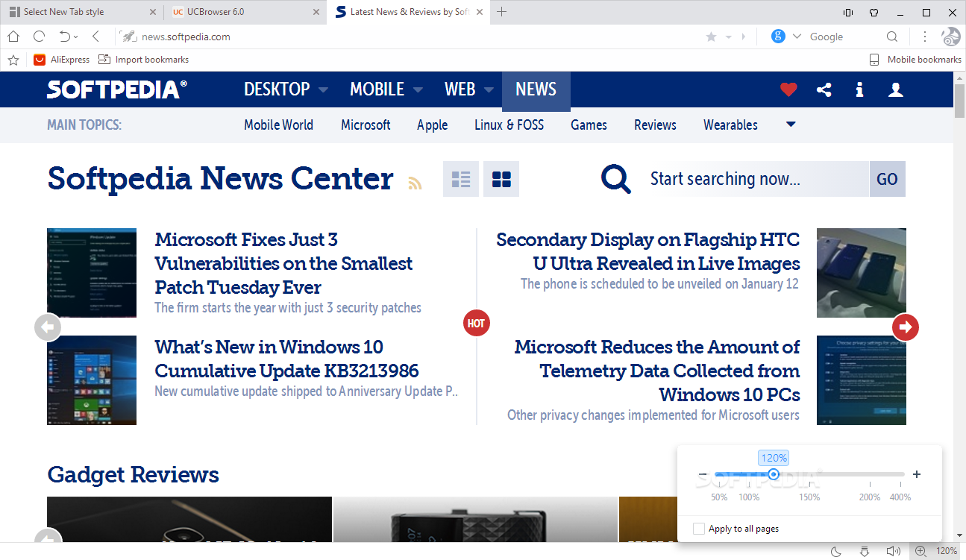This screenshot has height=560, width=966.
Task: Open Wearables topic
Action: pos(730,125)
